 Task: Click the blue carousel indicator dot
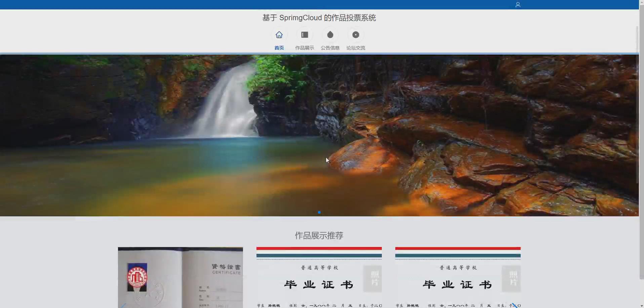[x=319, y=212]
